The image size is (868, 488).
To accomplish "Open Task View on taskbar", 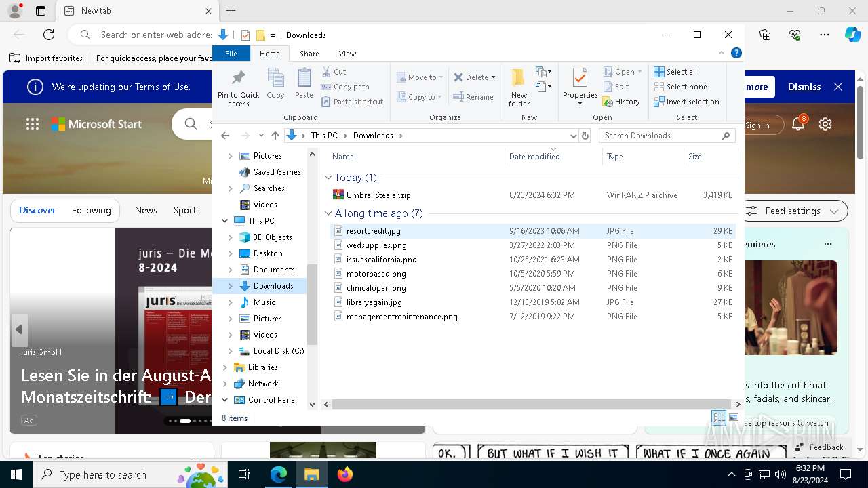I will click(244, 474).
